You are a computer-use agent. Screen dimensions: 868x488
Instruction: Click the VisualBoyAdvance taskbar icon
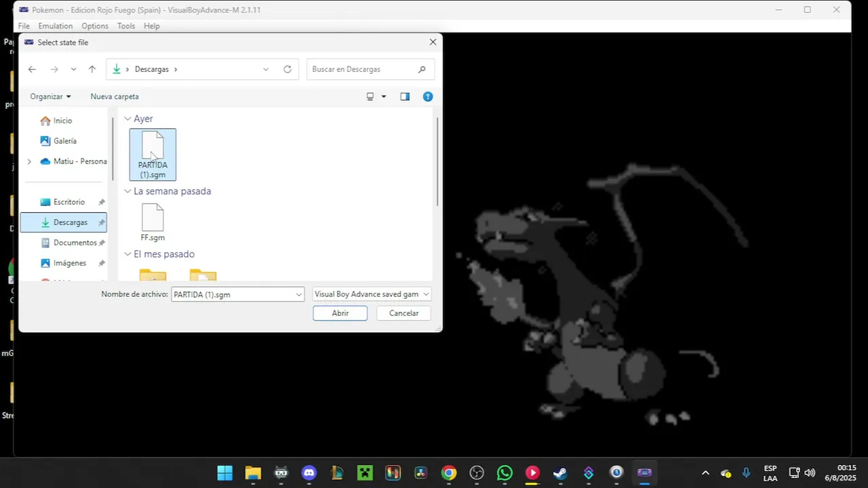tap(644, 472)
